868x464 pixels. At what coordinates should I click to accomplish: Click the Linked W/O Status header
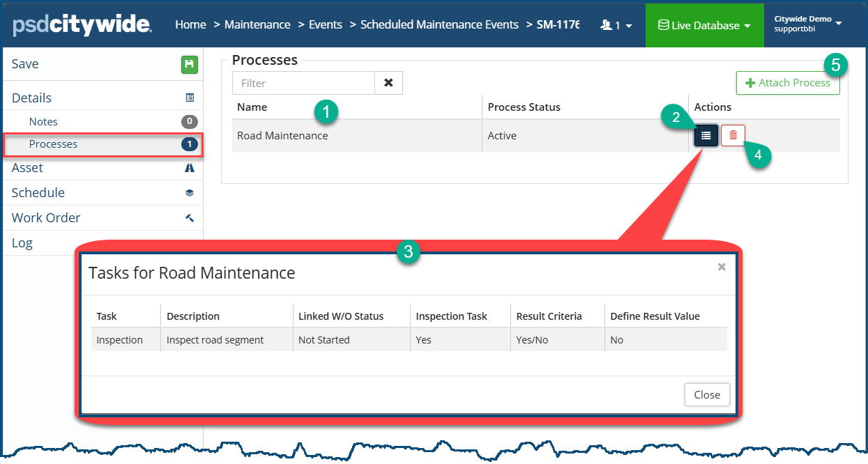coord(341,316)
